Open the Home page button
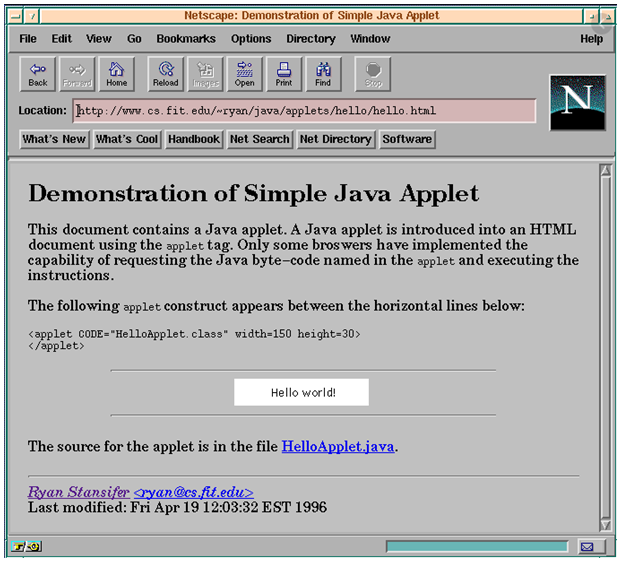The height and width of the screenshot is (561, 619). click(x=116, y=74)
